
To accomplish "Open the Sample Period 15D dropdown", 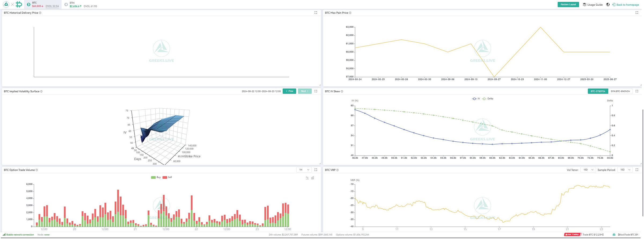I will click(x=625, y=170).
